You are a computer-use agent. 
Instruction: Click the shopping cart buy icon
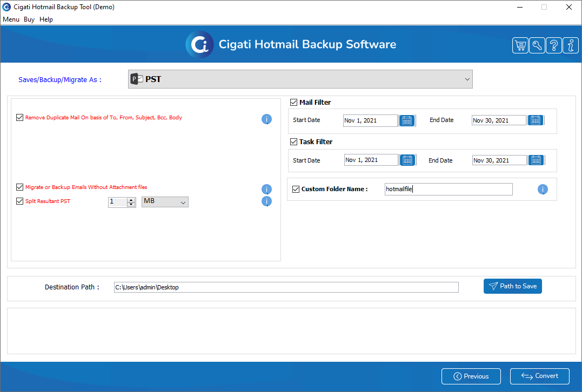[520, 45]
